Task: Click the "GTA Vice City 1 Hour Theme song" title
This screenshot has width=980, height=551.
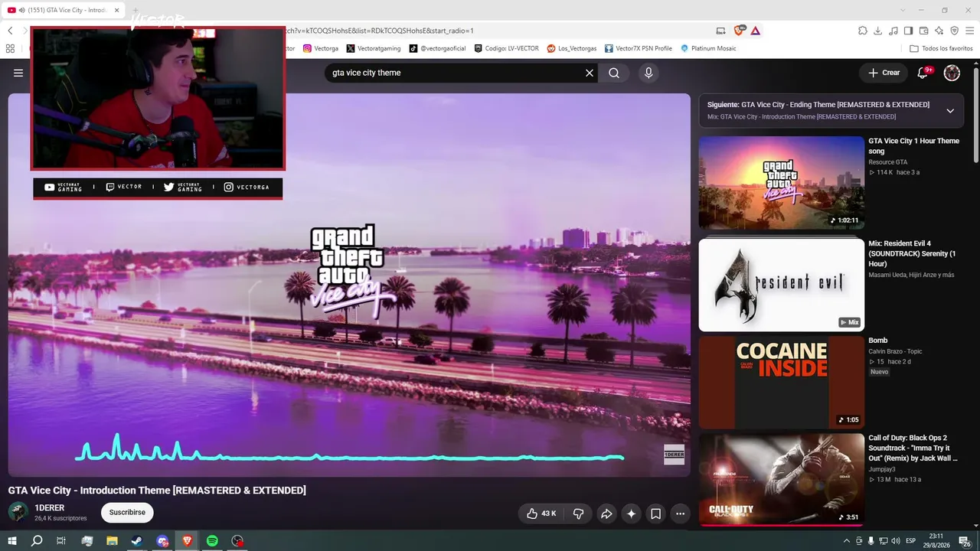Action: tap(913, 146)
